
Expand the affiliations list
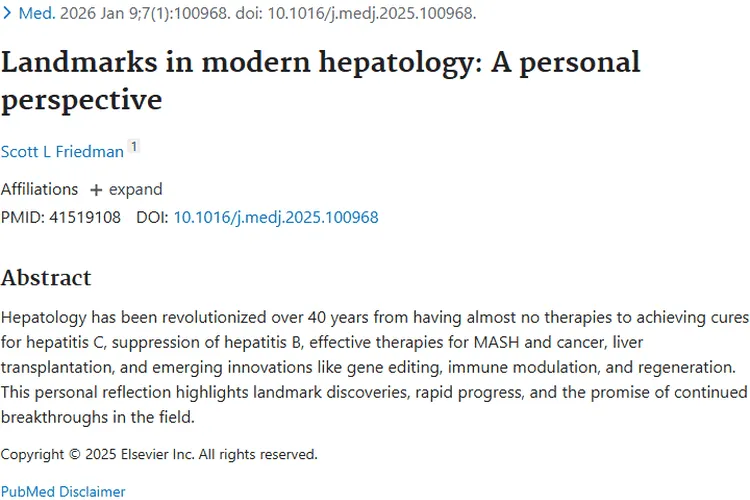pyautogui.click(x=135, y=189)
